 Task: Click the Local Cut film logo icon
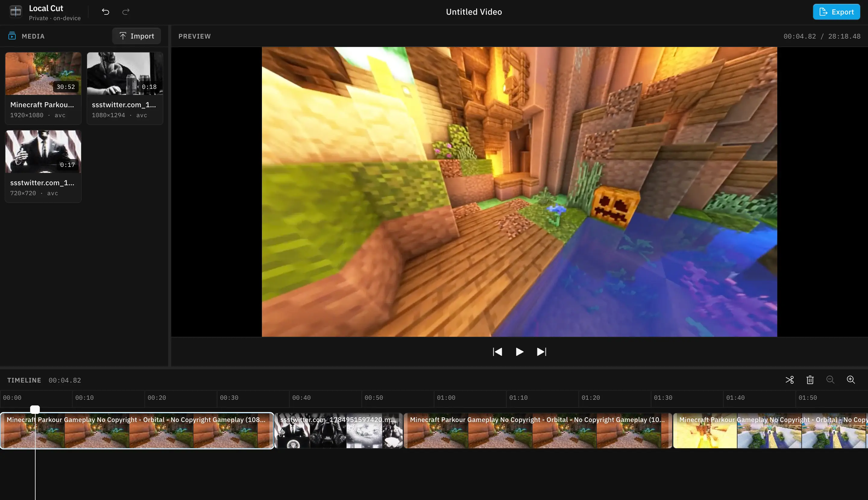[15, 12]
